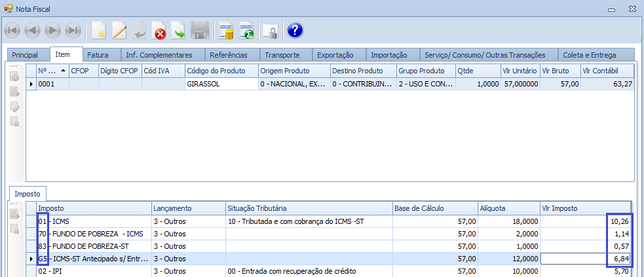Go to last record navigation button
This screenshot has width=644, height=277.
click(x=73, y=31)
